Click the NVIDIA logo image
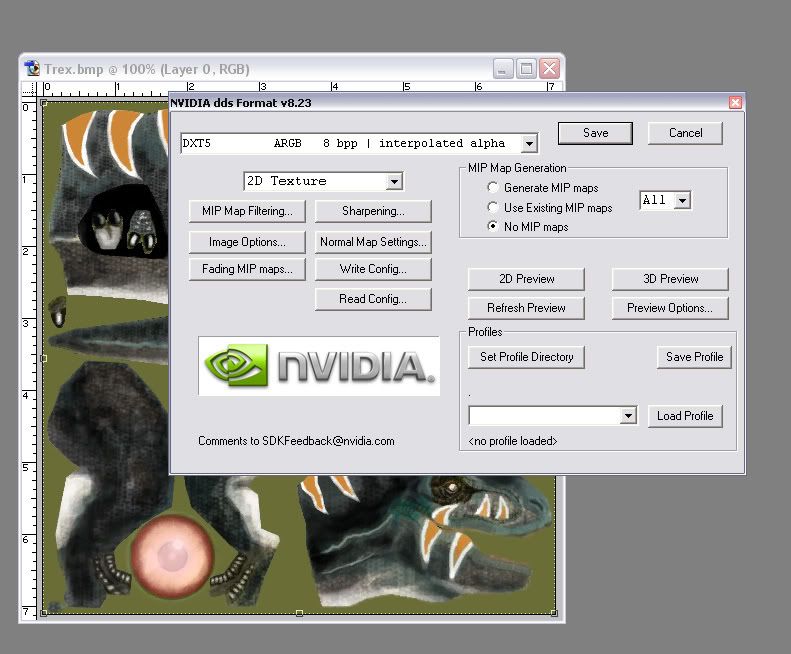 pyautogui.click(x=319, y=366)
